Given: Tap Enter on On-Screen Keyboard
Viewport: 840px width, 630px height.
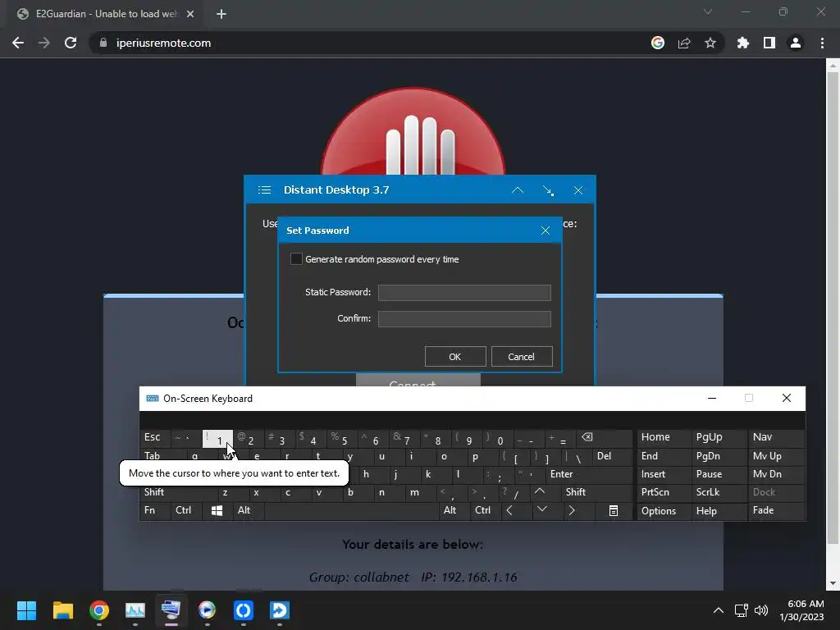Looking at the screenshot, I should 589,475.
